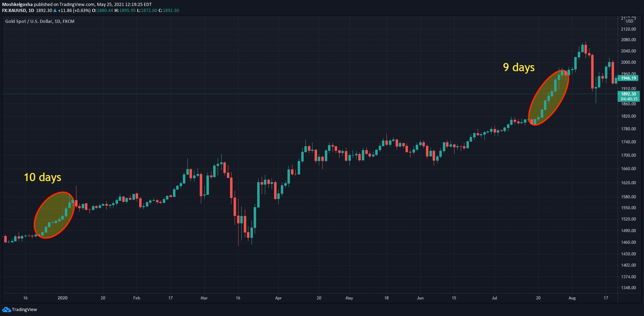The width and height of the screenshot is (644, 316).
Task: Click the 1374.00 price axis label
Action: click(x=628, y=277)
